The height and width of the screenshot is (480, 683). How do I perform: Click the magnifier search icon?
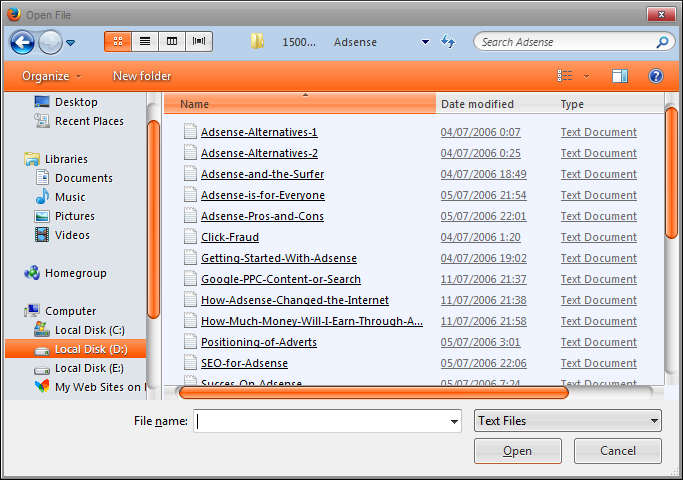click(x=663, y=42)
